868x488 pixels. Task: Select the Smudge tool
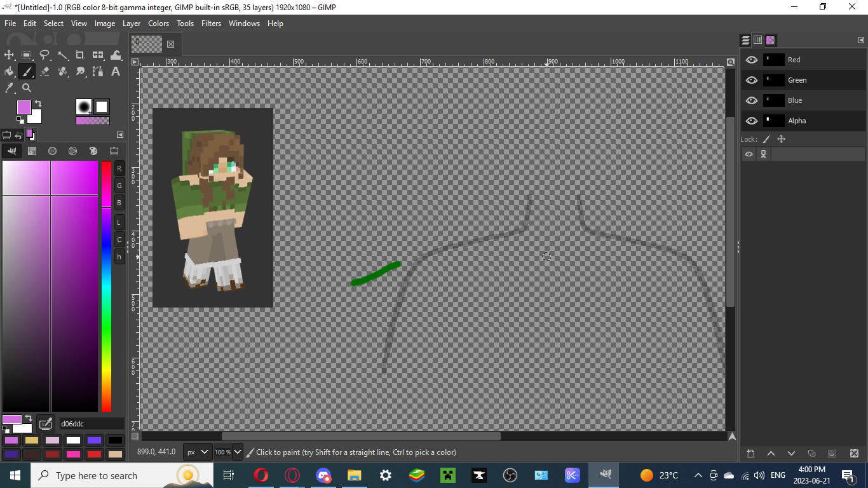(x=80, y=71)
